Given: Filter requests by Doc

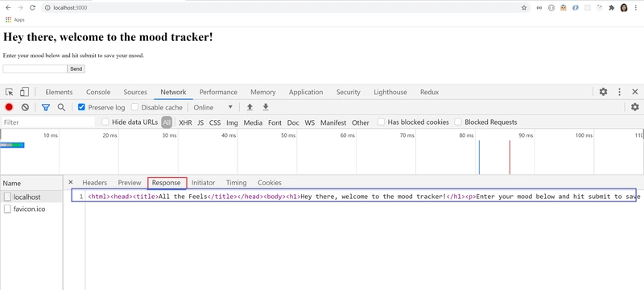Looking at the screenshot, I should [293, 122].
